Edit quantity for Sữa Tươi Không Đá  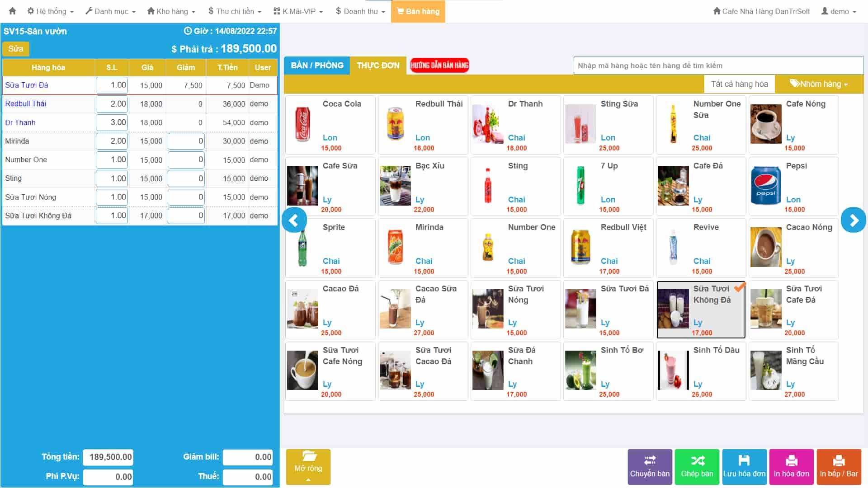point(112,216)
